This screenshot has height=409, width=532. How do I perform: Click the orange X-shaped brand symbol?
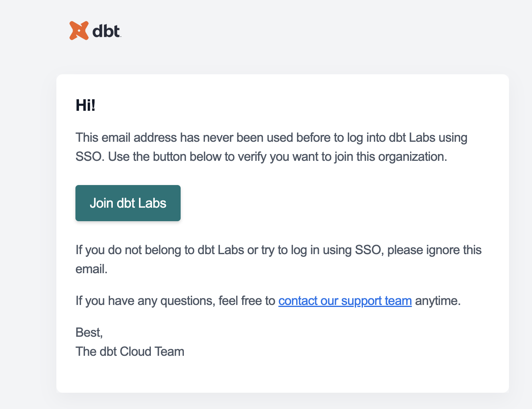(79, 30)
